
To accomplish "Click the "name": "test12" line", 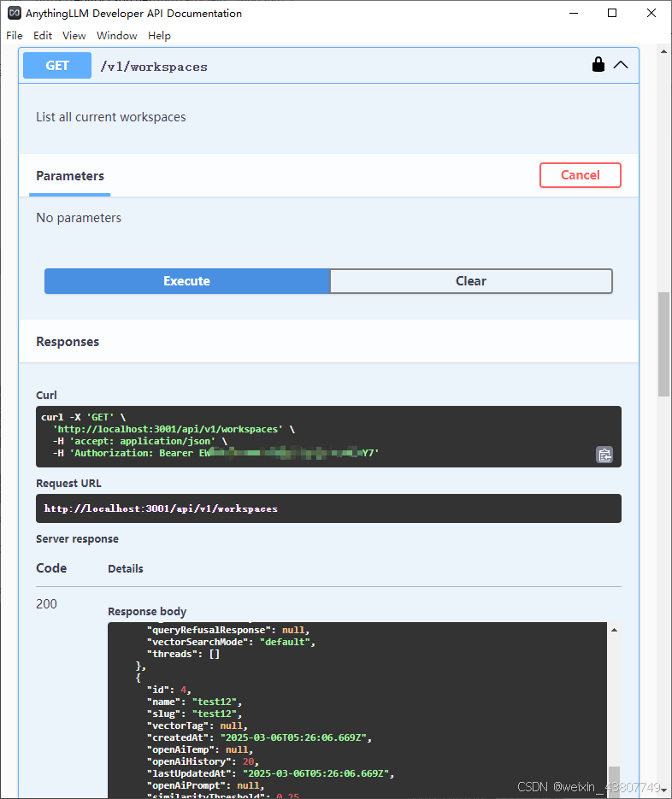I will (194, 702).
